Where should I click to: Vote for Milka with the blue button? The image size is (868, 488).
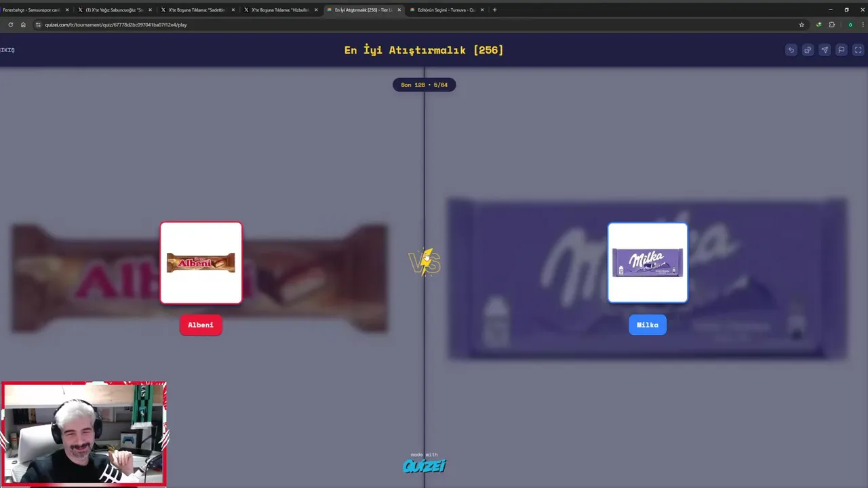coord(648,325)
